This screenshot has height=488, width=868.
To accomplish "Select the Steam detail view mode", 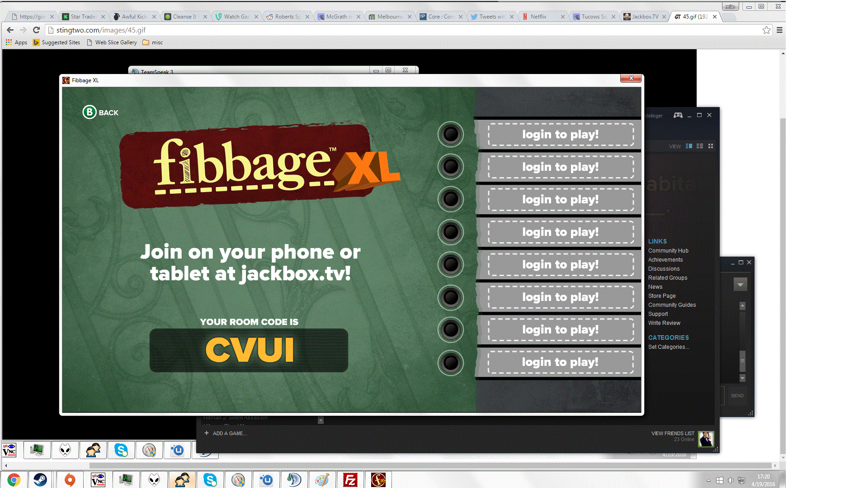I will coord(689,146).
